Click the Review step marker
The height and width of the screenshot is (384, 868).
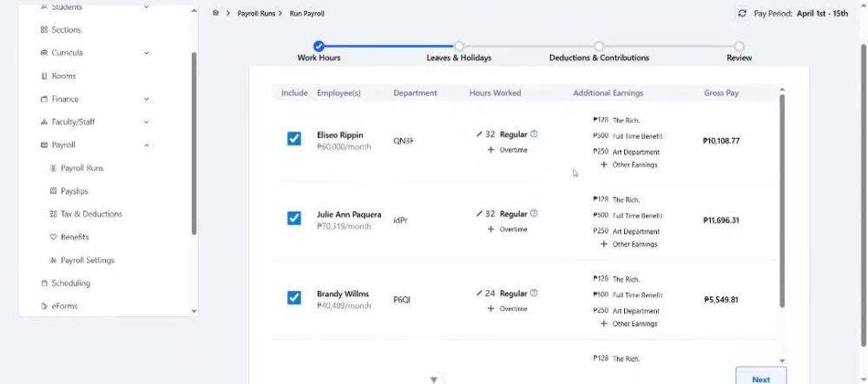click(x=739, y=46)
